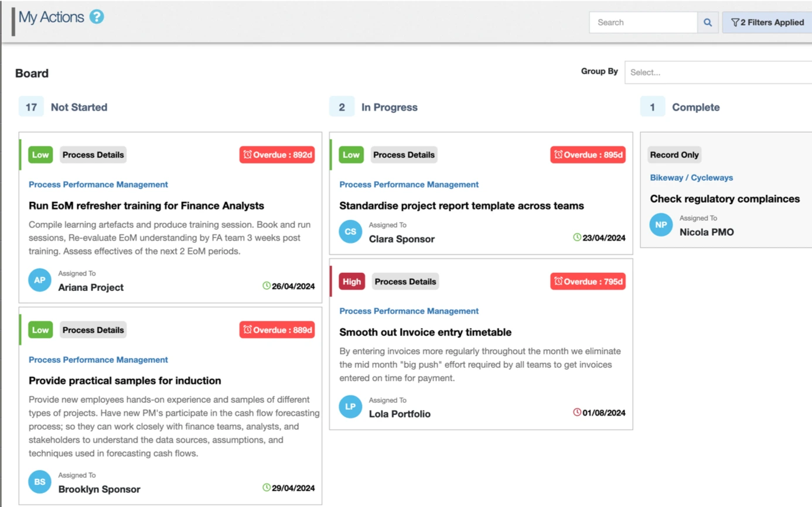Open Process Performance Management link on induction samples card
Screen dimensions: 812x507
98,359
